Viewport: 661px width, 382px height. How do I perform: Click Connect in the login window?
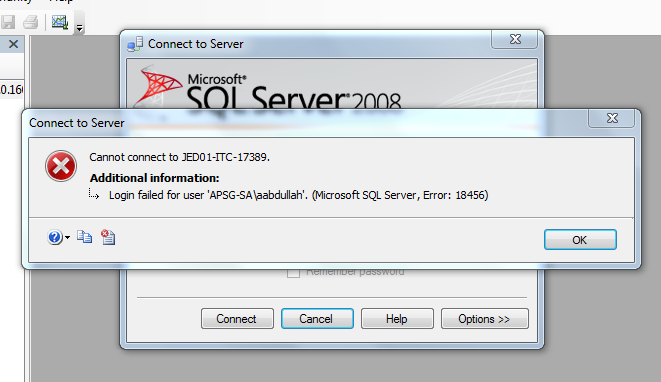click(237, 318)
